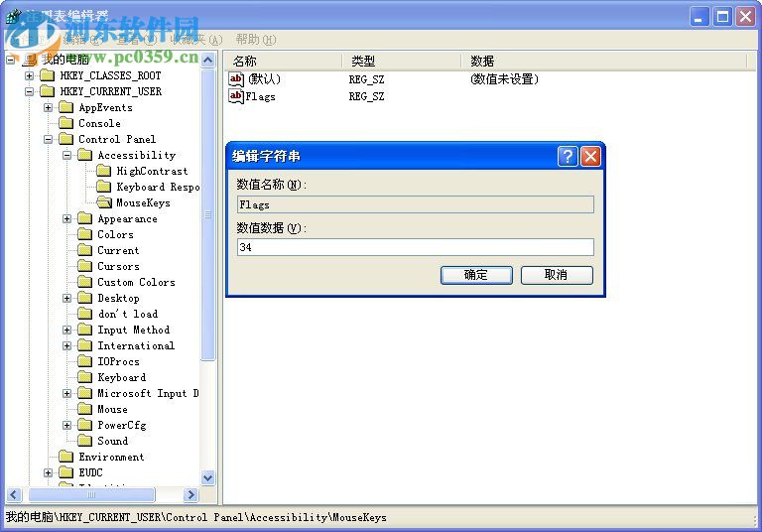
Task: Collapse the Control Panel node
Action: click(48, 140)
